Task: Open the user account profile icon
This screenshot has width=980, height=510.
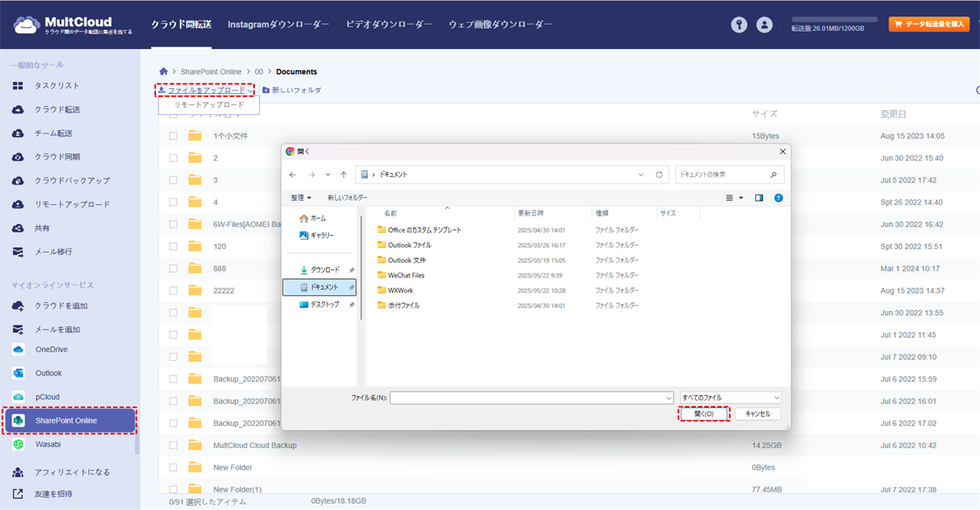Action: pos(764,24)
